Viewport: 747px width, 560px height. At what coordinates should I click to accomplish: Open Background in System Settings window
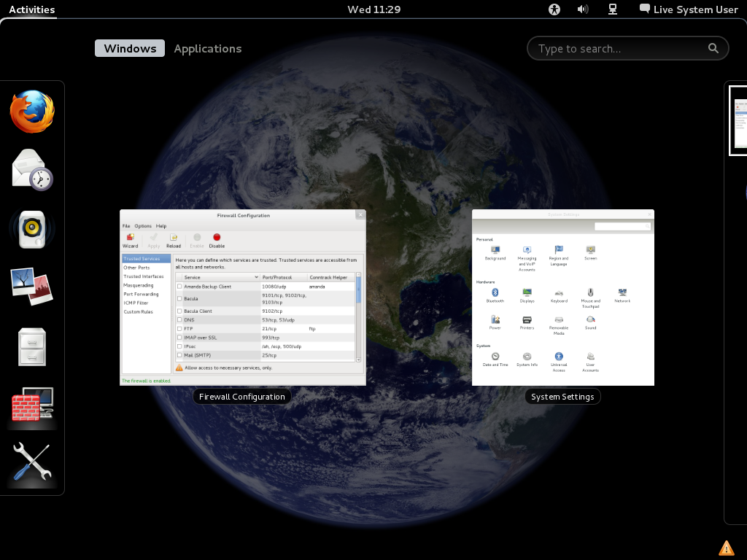(495, 253)
